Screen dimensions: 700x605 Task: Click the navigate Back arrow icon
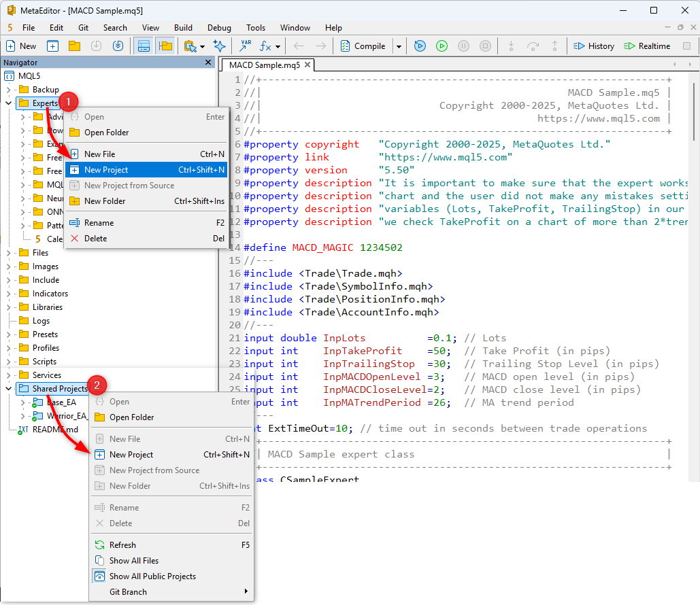click(299, 46)
